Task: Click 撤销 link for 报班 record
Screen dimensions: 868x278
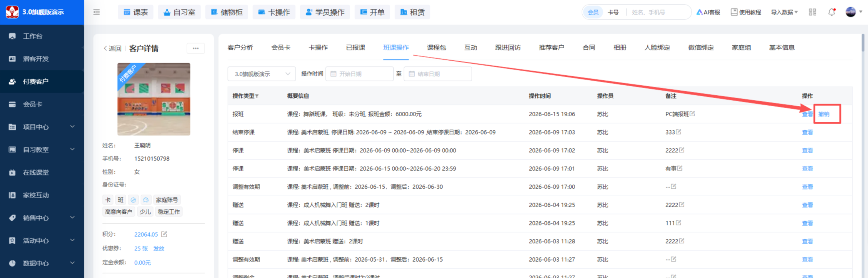Action: click(824, 114)
